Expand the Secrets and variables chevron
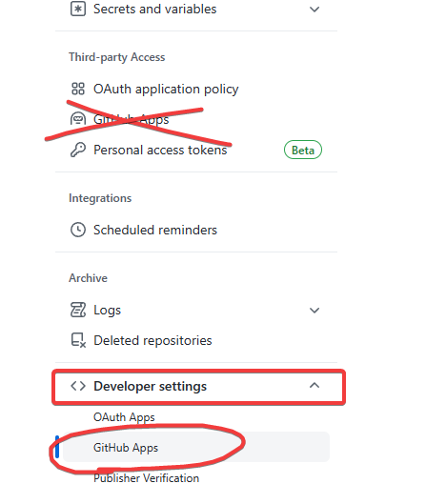 (x=314, y=10)
